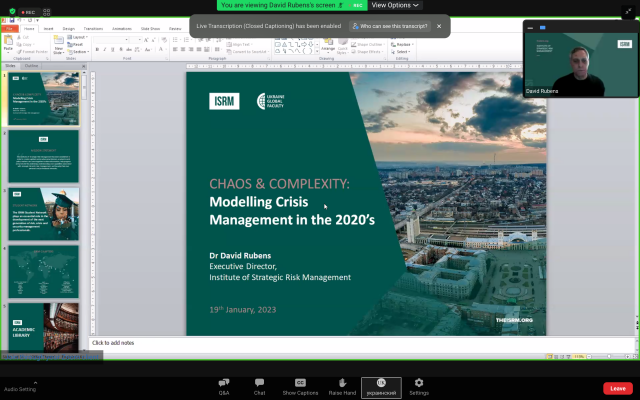Click 'Who can see this transcript?' link
The height and width of the screenshot is (400, 640).
[x=392, y=26]
